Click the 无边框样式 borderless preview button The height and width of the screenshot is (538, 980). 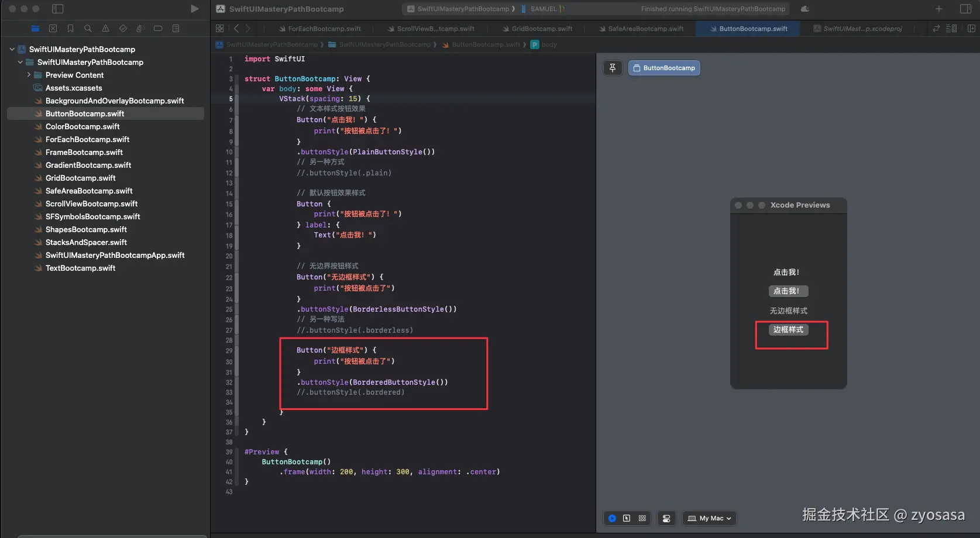click(x=788, y=311)
